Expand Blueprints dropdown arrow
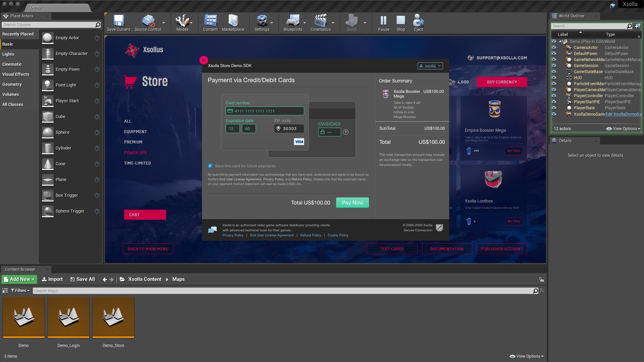 tap(305, 23)
